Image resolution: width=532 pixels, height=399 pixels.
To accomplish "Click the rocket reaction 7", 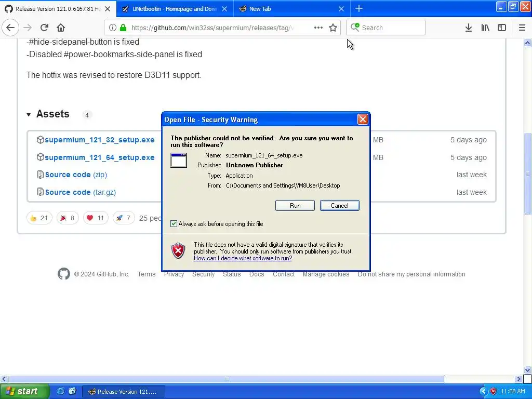I will pyautogui.click(x=124, y=218).
